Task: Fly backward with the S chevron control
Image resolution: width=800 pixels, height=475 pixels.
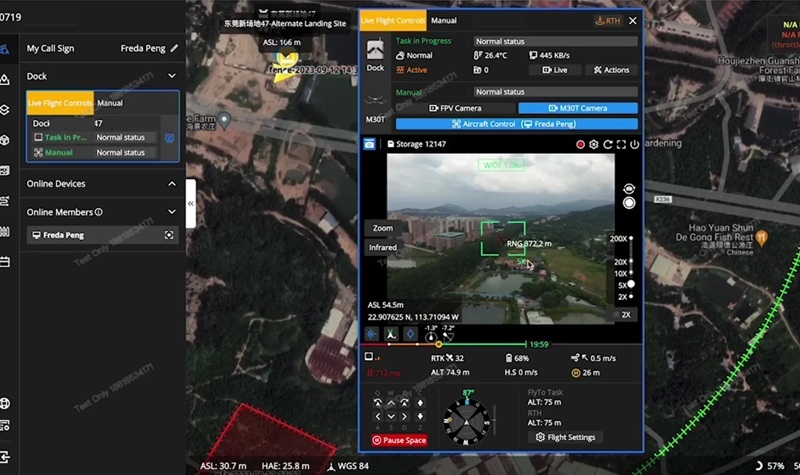Action: 391,416
